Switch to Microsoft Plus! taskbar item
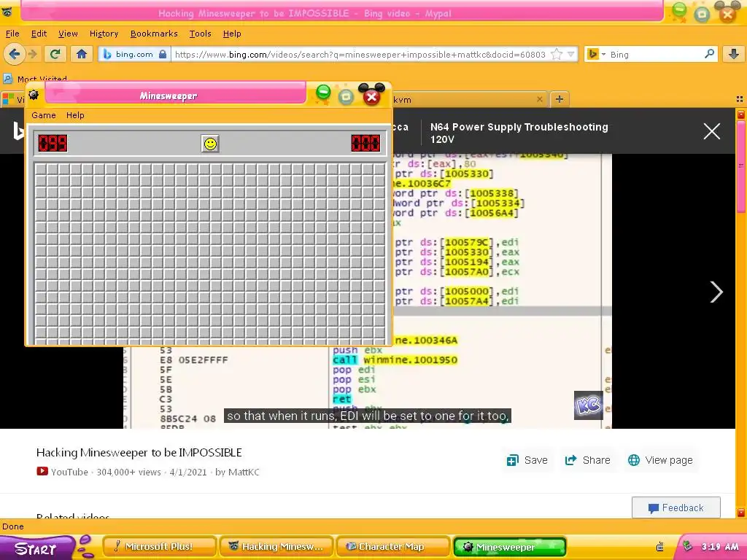 159,547
